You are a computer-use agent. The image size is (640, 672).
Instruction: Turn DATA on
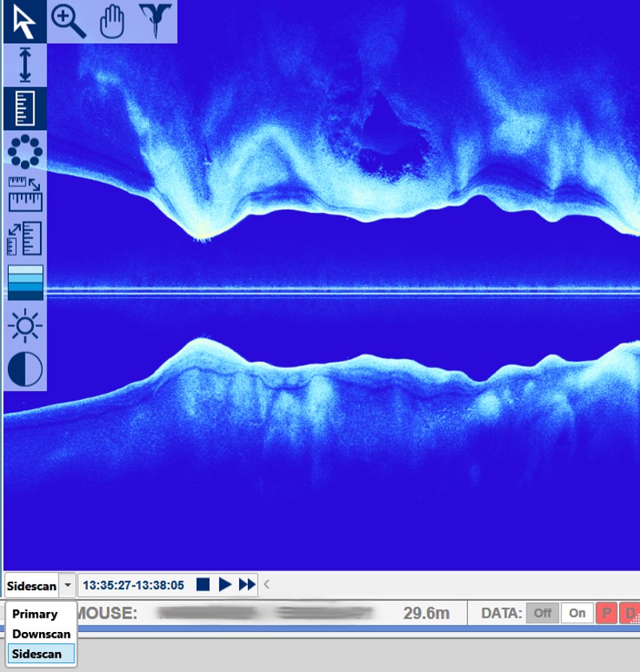577,614
